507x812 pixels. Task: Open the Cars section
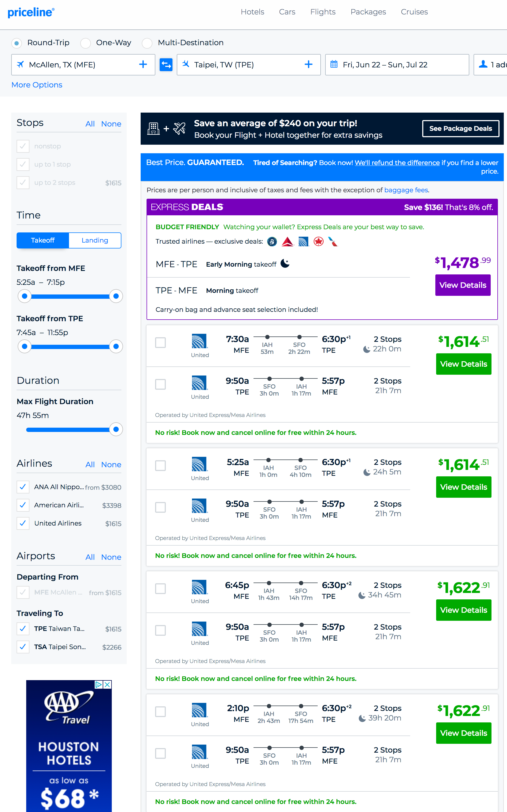point(287,12)
